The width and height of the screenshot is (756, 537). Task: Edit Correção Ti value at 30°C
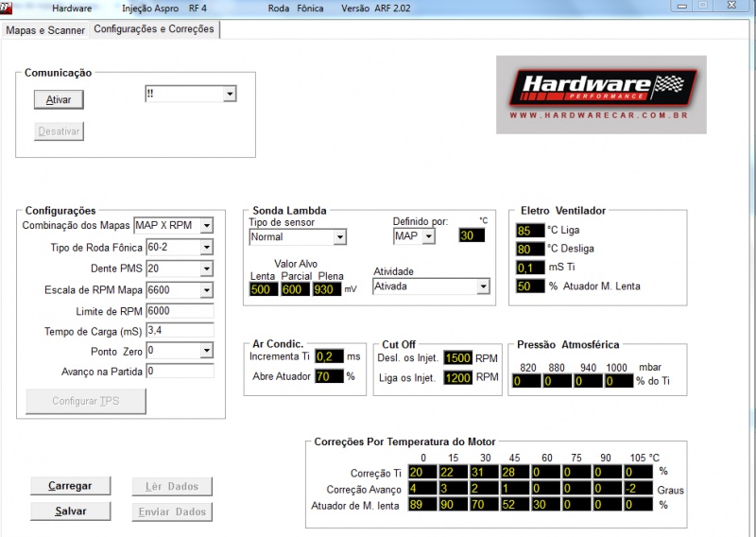coord(484,473)
